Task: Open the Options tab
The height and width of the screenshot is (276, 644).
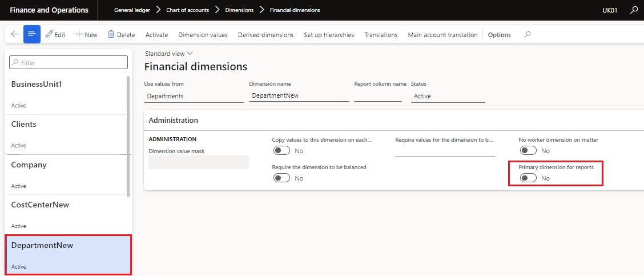Action: point(500,35)
